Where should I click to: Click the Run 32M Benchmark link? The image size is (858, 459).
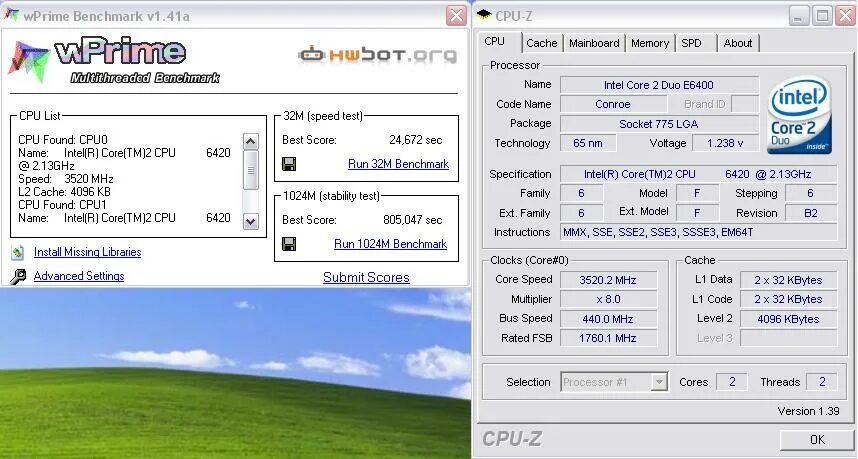click(x=398, y=164)
